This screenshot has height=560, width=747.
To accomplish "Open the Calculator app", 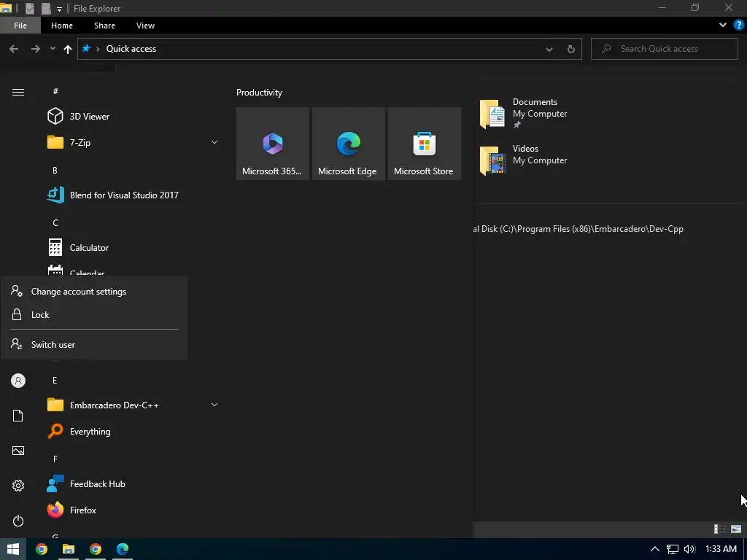I will click(x=77, y=248).
